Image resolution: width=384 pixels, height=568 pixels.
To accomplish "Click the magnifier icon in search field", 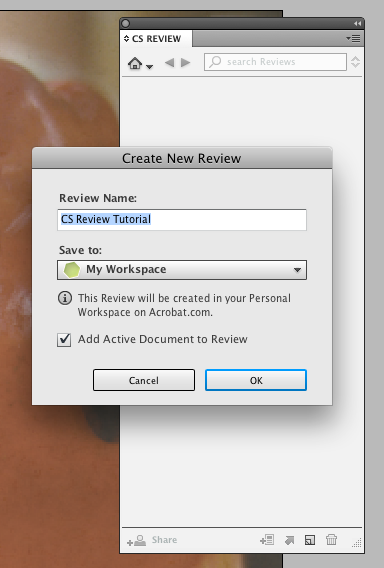I will pos(215,62).
